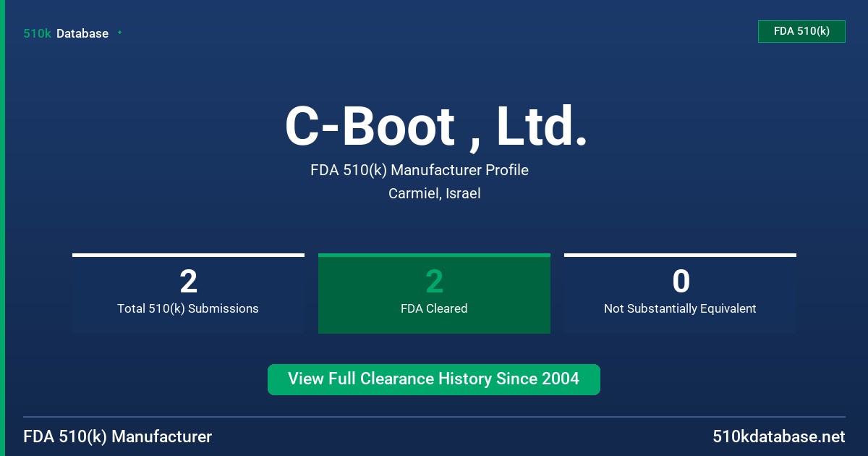Click the 510kdatabase.net footer link
Image resolution: width=868 pixels, height=456 pixels.
778,436
